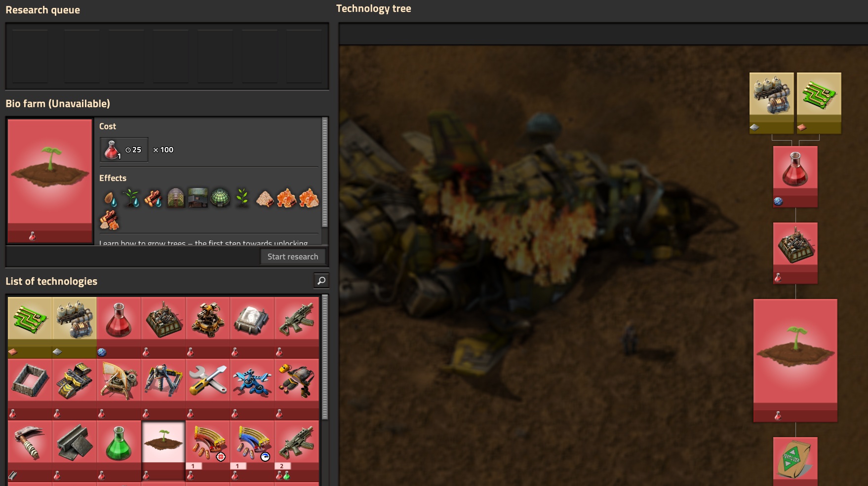This screenshot has height=486, width=868.
Task: Click the large Bio farm node in tree
Action: tap(795, 355)
